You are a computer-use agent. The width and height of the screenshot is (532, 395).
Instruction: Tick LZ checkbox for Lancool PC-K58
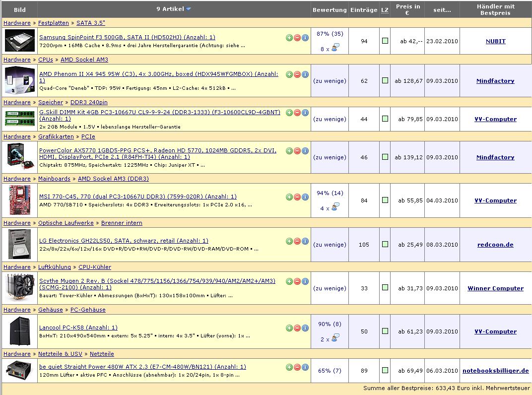[385, 331]
